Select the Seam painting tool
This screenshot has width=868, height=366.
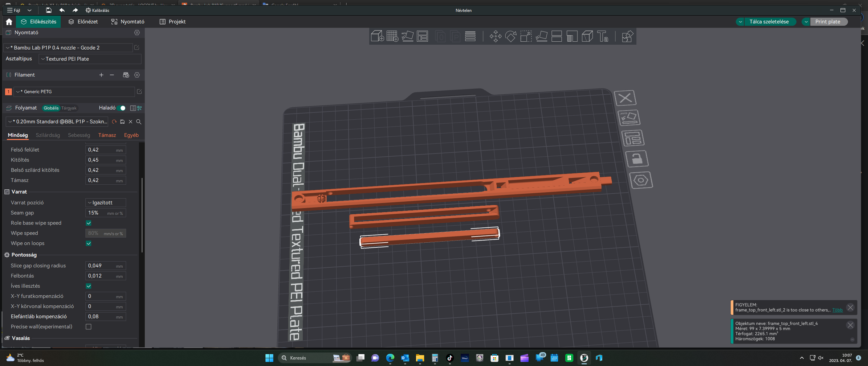click(x=587, y=36)
